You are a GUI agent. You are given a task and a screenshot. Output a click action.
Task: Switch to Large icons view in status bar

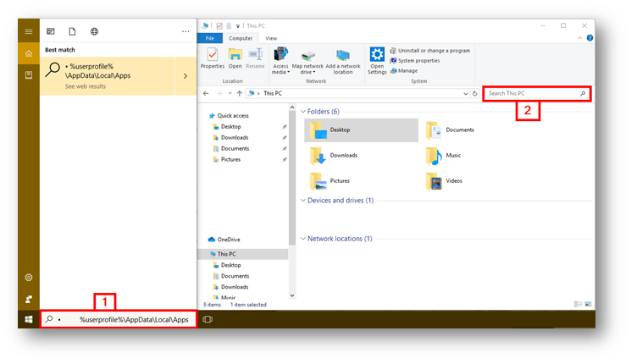[588, 305]
